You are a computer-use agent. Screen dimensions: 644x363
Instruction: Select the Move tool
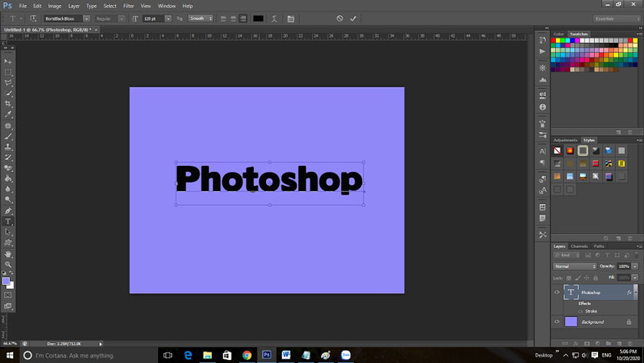coord(8,61)
